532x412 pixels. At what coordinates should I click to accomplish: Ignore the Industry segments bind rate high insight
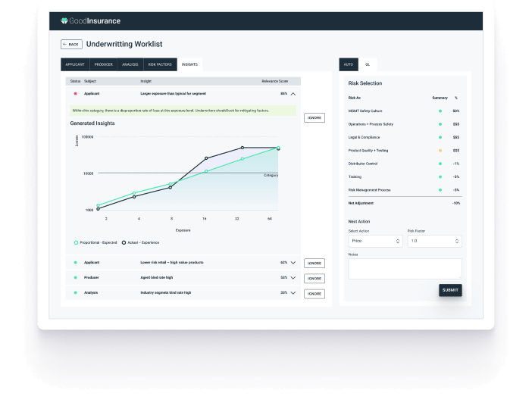coord(315,293)
